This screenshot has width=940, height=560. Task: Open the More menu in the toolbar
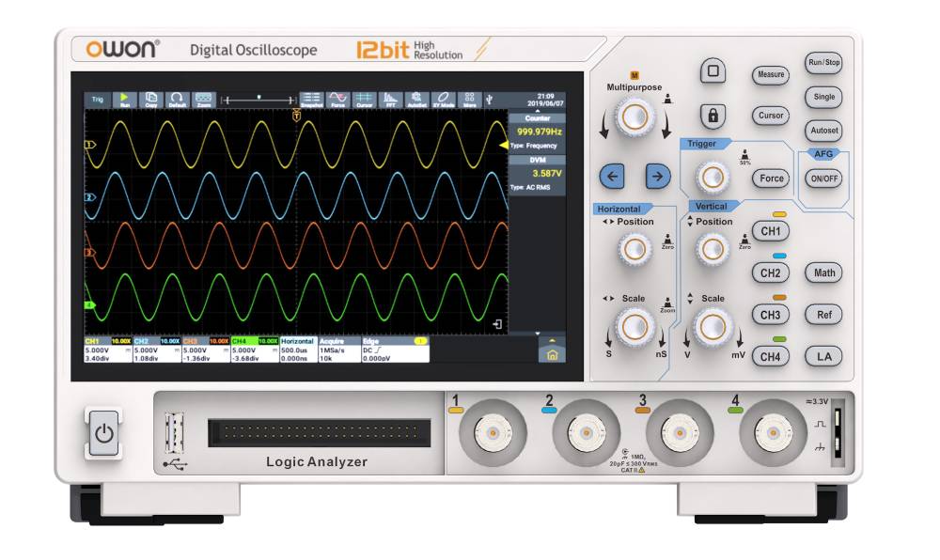pyautogui.click(x=469, y=100)
